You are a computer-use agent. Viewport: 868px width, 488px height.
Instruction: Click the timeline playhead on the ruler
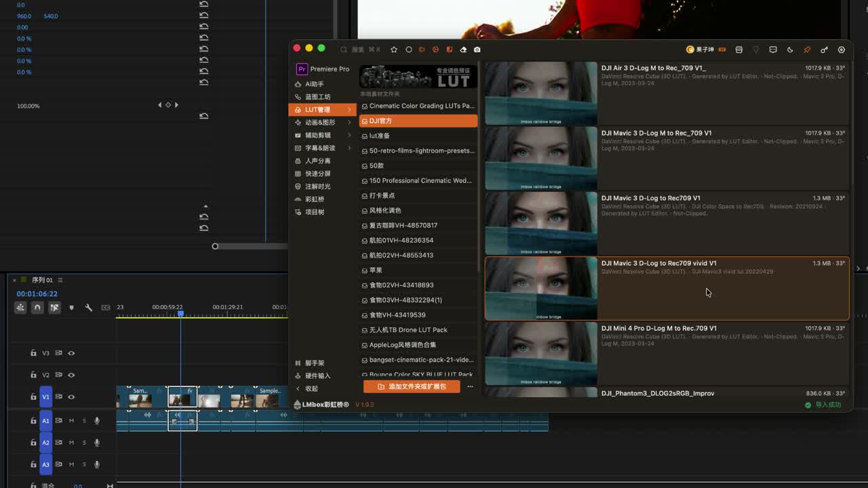coord(180,313)
